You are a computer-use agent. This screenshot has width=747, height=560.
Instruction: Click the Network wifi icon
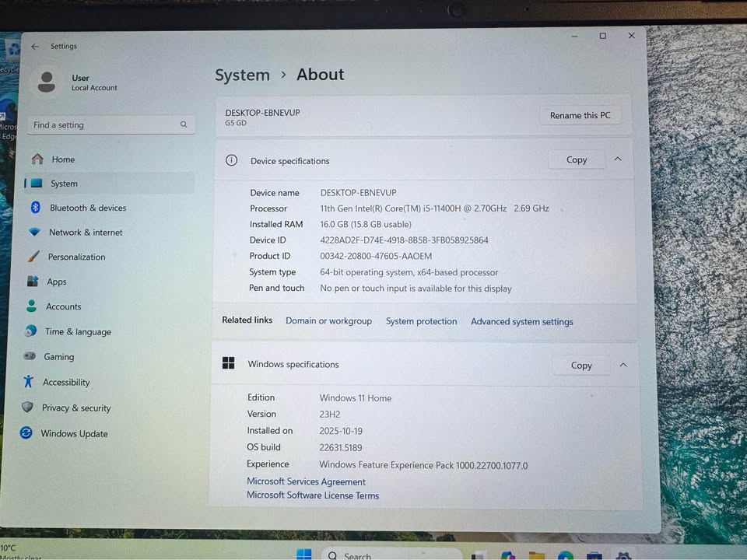[x=34, y=232]
